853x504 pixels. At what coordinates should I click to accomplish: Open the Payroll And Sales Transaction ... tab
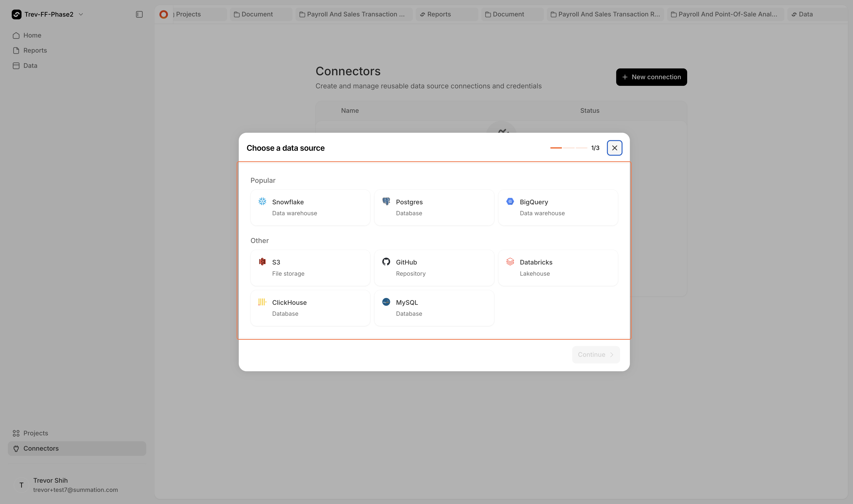click(x=354, y=14)
